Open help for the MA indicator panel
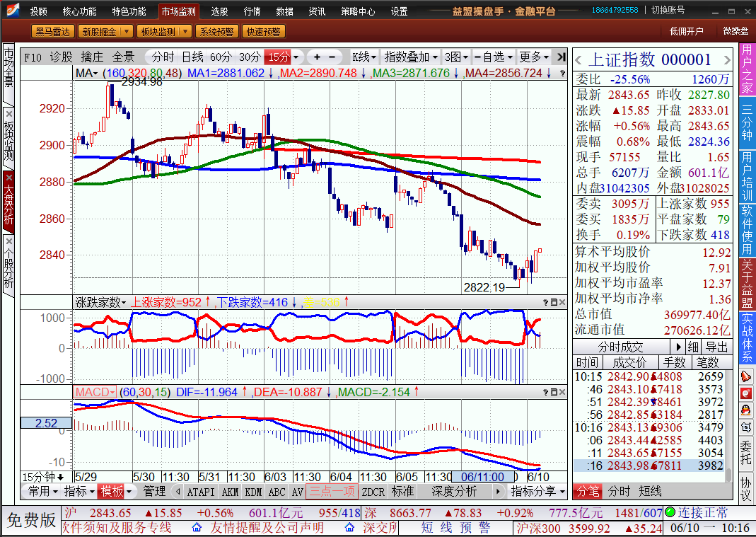 [562, 74]
